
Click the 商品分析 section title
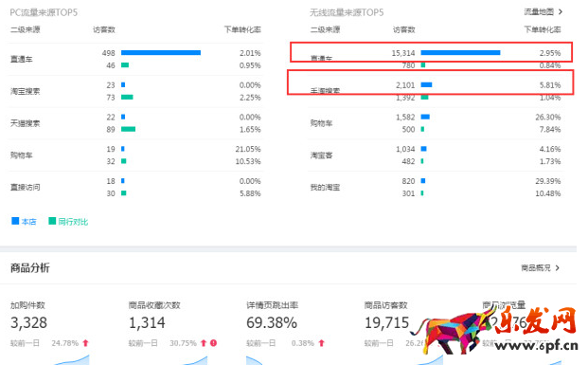pos(30,267)
